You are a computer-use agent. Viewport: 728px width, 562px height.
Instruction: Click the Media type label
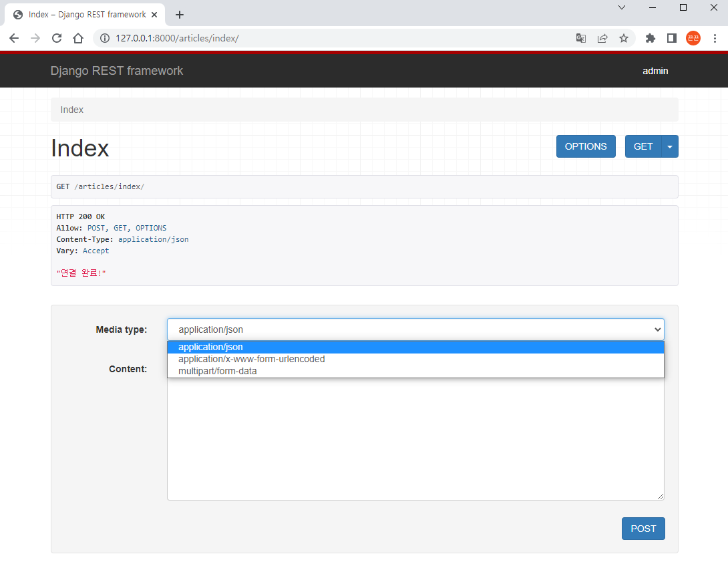tap(122, 329)
